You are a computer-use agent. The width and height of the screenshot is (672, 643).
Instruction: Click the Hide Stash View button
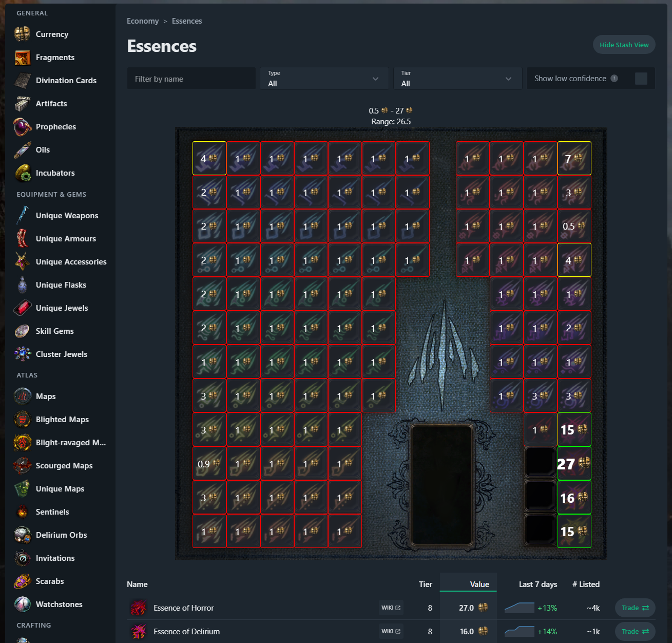[x=624, y=45]
